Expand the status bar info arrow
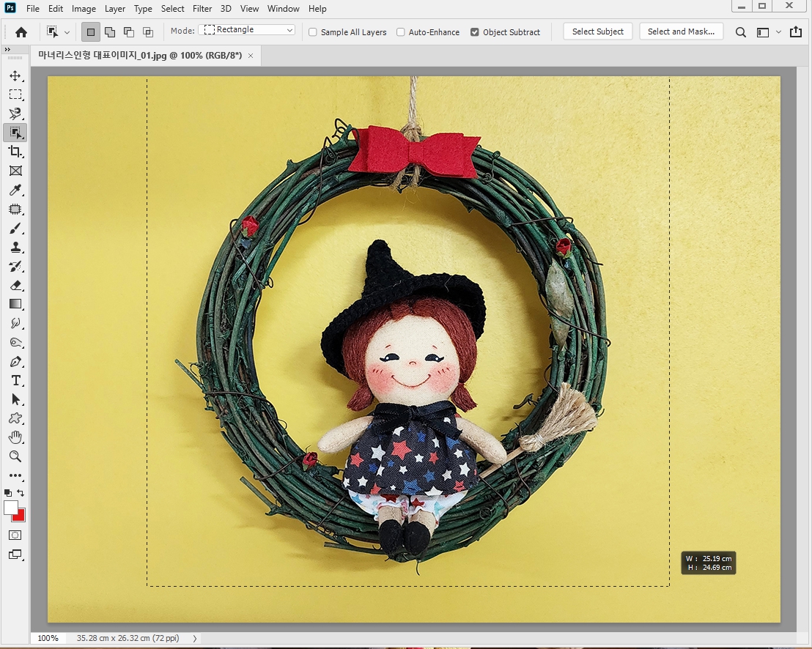The image size is (812, 649). point(195,639)
